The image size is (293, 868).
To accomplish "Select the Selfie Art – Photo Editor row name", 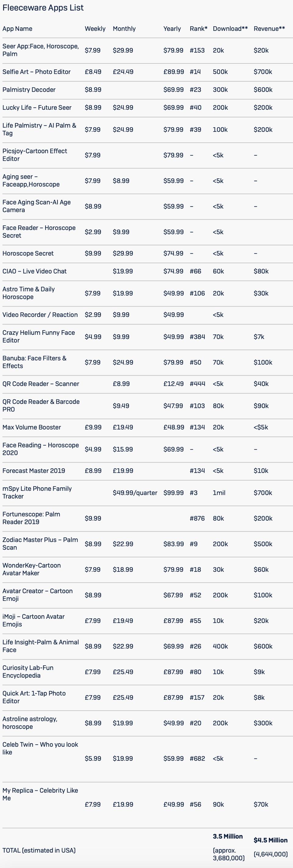I will [x=36, y=72].
